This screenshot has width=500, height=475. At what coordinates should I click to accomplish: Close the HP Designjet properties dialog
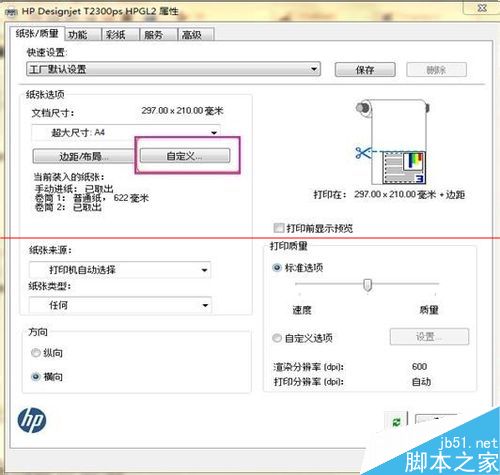482,8
